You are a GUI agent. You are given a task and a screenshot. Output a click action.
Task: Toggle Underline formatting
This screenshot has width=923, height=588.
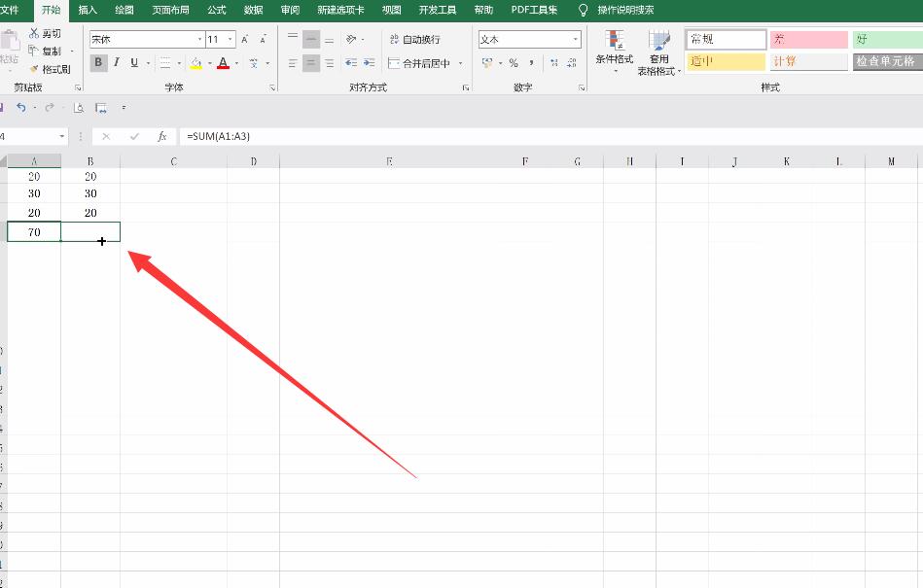(134, 62)
